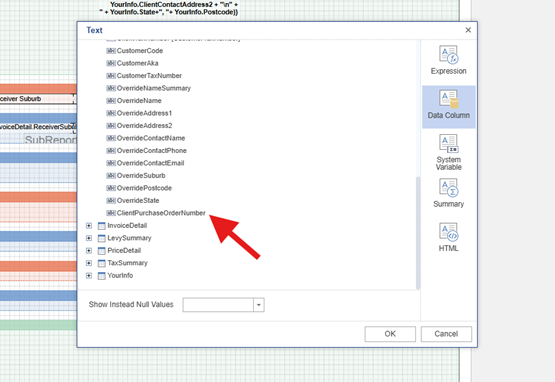This screenshot has width=555, height=382.
Task: Choose the OverrideAddress2 column
Action: point(144,125)
